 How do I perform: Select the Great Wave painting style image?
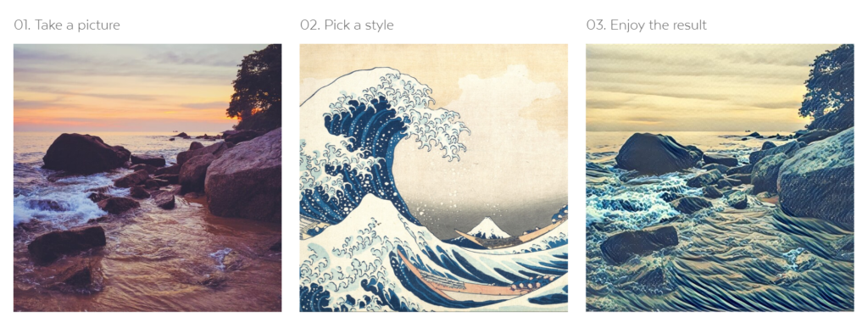433,177
